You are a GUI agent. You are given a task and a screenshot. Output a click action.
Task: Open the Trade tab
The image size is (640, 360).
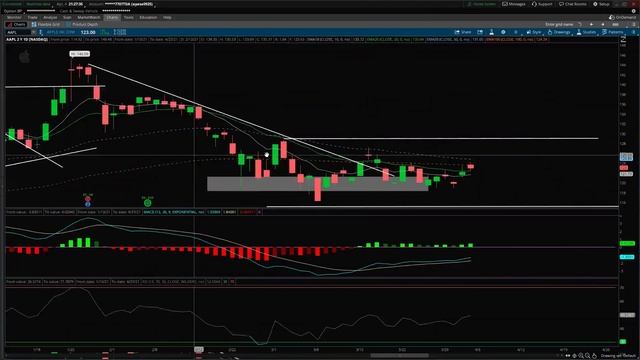coord(32,18)
